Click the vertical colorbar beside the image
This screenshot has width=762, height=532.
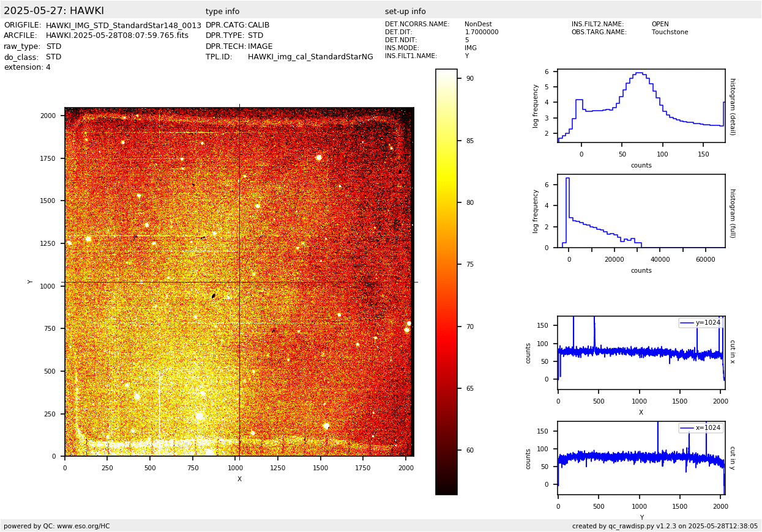[446, 281]
